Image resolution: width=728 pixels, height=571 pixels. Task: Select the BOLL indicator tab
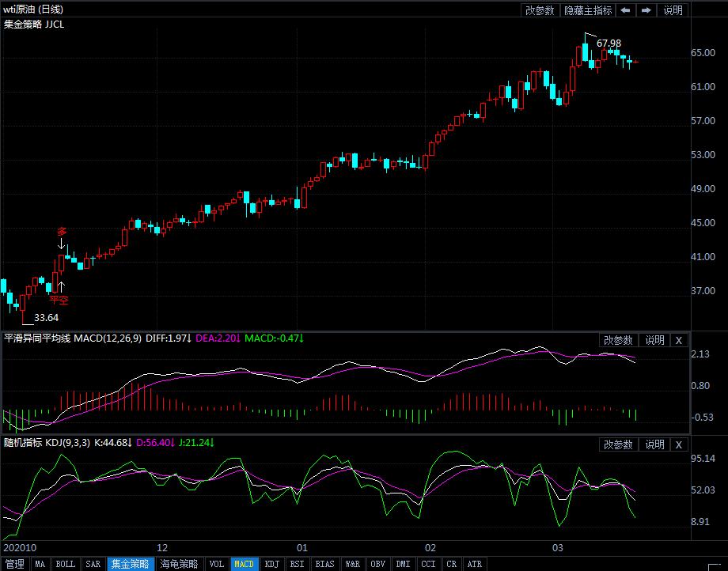click(x=66, y=564)
